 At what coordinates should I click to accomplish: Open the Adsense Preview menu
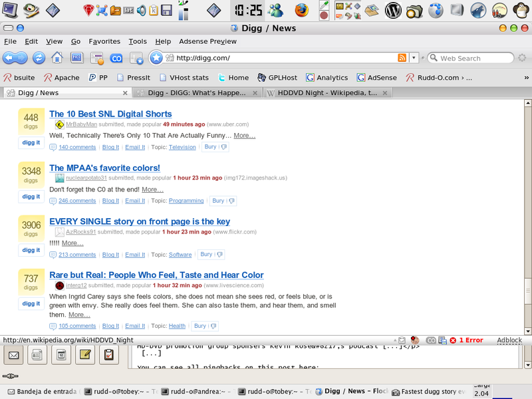tap(207, 41)
